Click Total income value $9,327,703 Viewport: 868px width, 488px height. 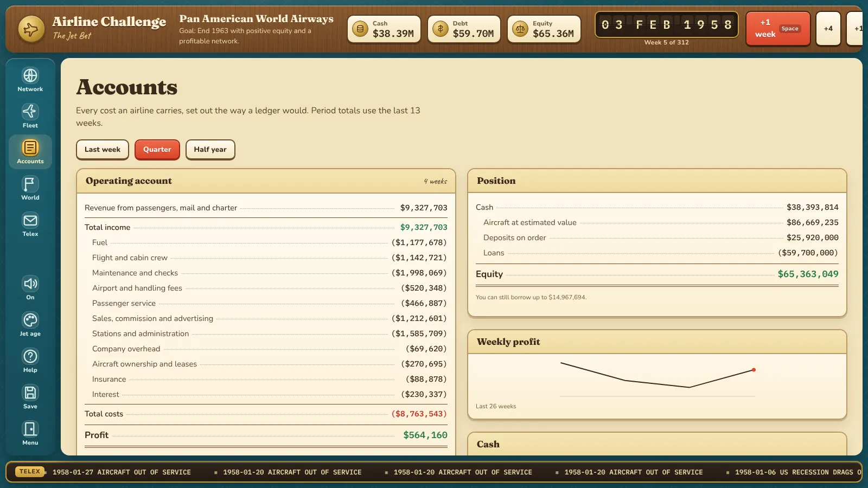[x=424, y=227]
